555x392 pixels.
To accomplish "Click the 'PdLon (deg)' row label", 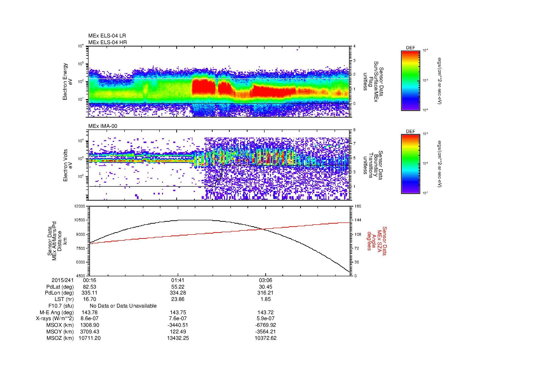I will click(59, 293).
